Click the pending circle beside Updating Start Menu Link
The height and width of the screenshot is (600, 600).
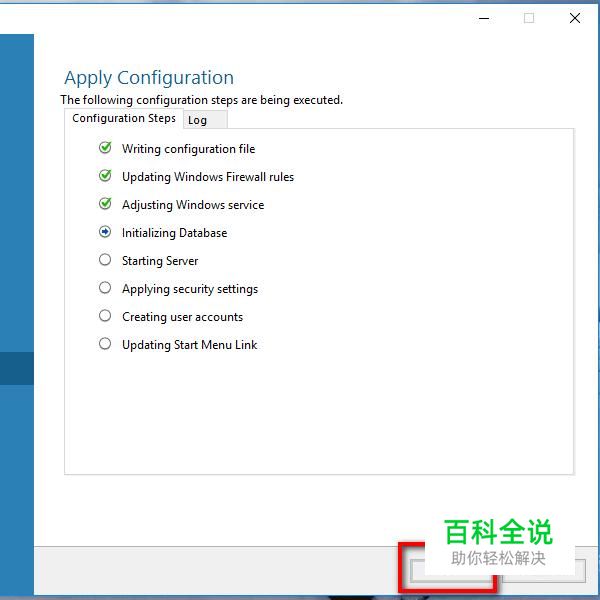(x=105, y=344)
